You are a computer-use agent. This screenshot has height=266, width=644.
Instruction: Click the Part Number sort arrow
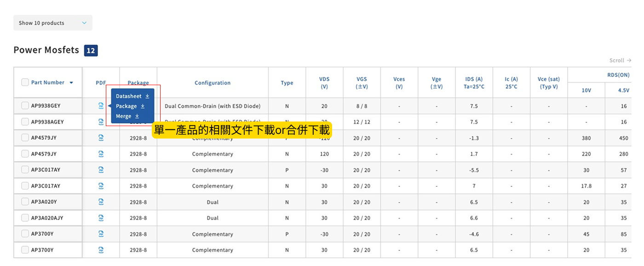[x=71, y=83]
